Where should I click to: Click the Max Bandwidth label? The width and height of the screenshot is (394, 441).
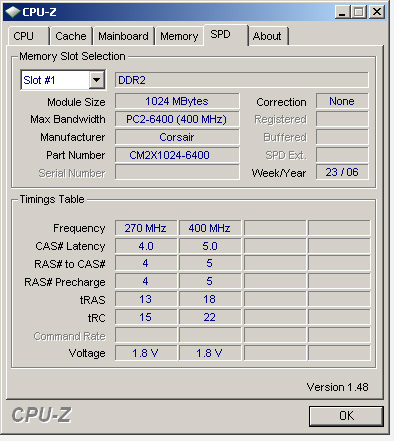(68, 119)
